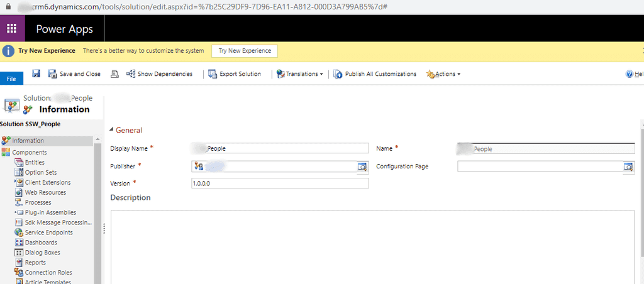Click the Try New Experience button
The width and height of the screenshot is (644, 284).
tap(245, 51)
